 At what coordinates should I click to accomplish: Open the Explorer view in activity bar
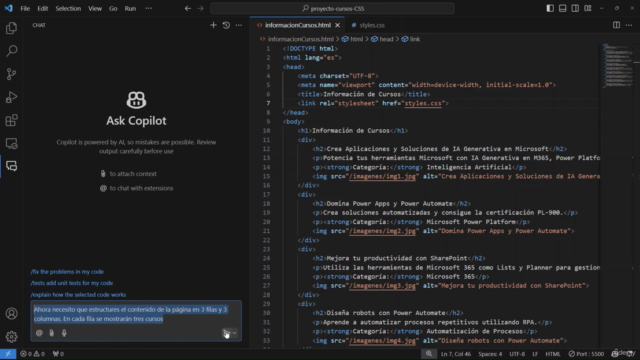pyautogui.click(x=11, y=28)
